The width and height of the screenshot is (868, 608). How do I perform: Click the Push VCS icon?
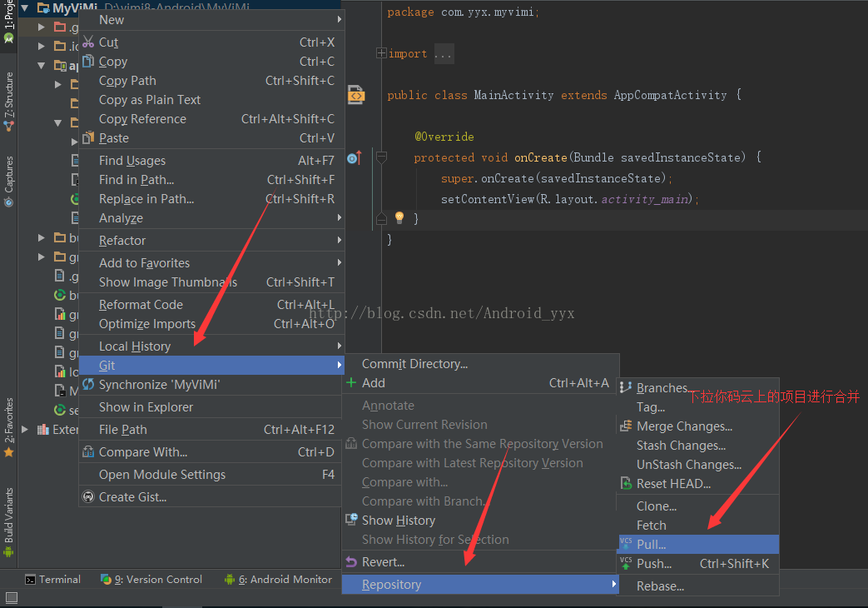pos(626,562)
